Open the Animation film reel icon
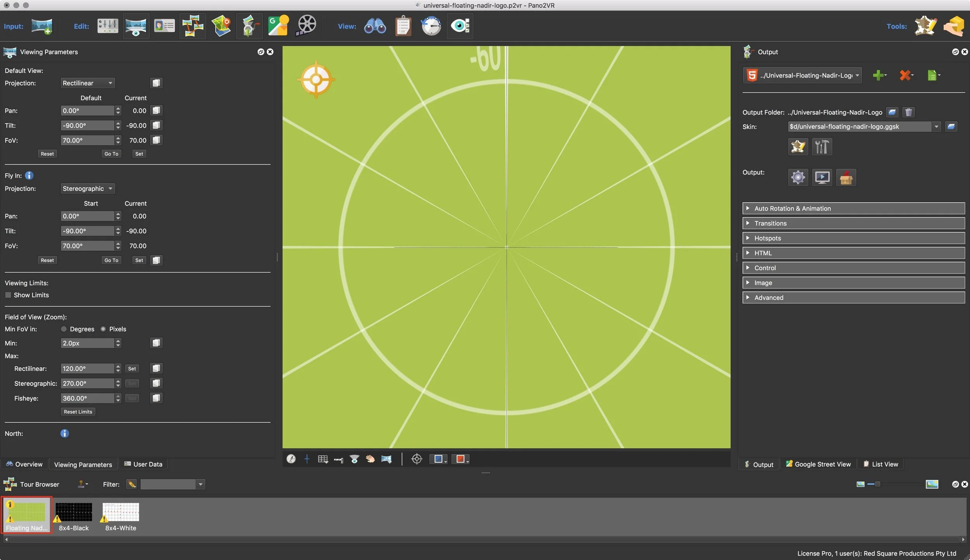970x560 pixels. pyautogui.click(x=306, y=26)
